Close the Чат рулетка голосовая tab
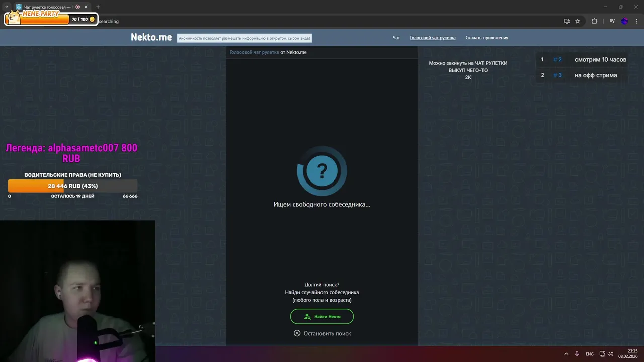644x362 pixels. click(x=86, y=7)
